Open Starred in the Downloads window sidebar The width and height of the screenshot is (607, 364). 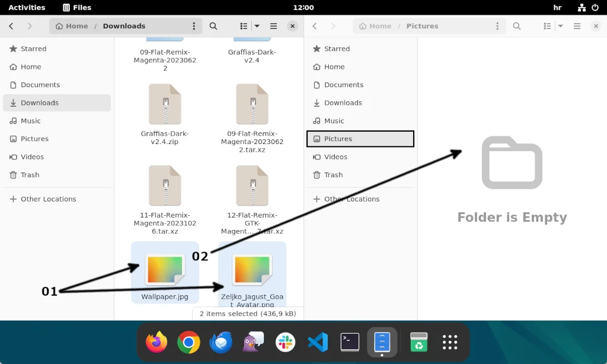point(57,49)
